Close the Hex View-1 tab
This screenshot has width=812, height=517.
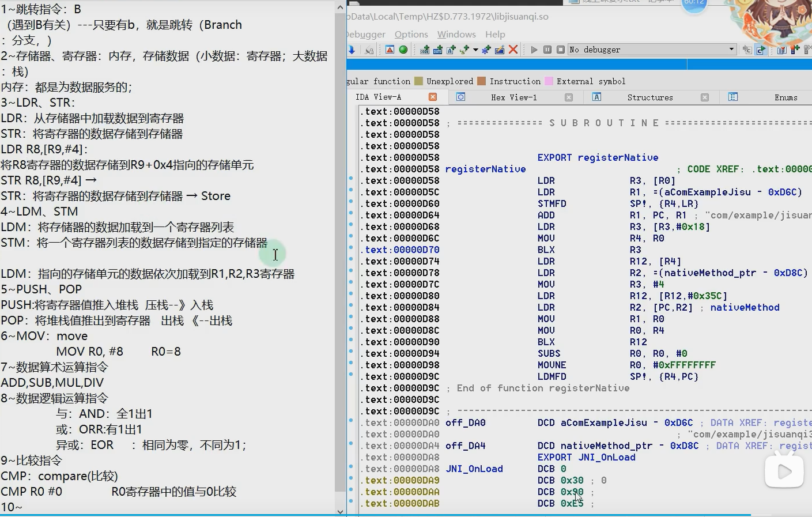pos(569,97)
